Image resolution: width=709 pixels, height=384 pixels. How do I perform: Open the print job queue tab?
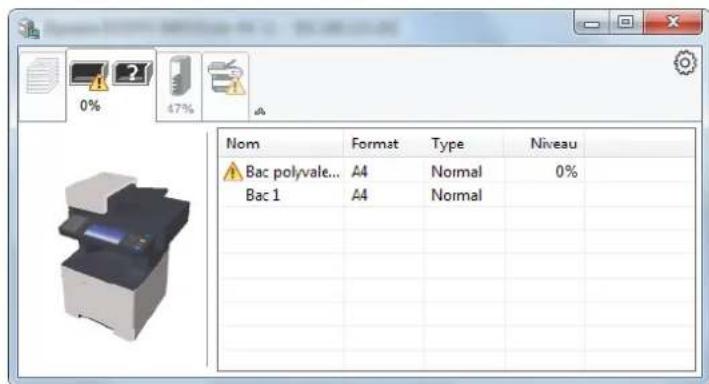[x=42, y=86]
